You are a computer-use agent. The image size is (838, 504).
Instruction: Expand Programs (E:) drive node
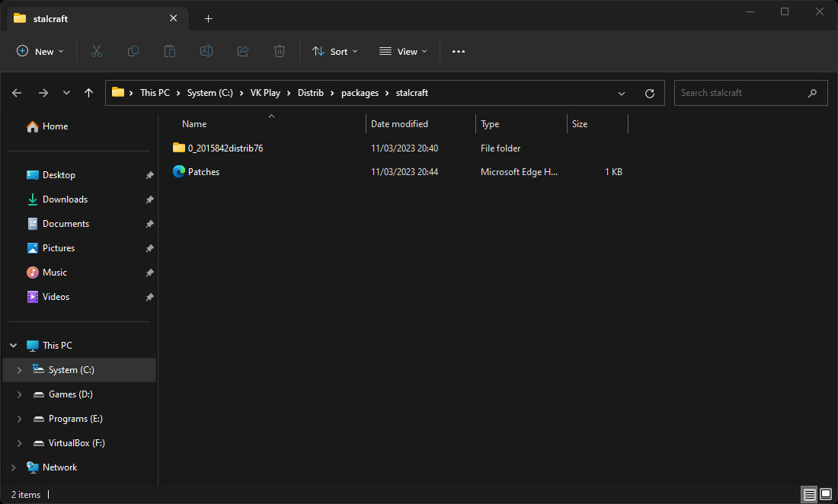[x=19, y=419]
